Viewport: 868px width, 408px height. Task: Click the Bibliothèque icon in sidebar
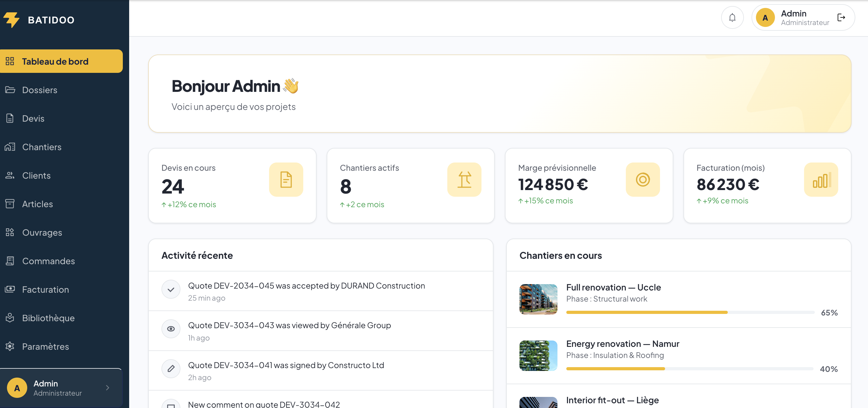coord(10,318)
